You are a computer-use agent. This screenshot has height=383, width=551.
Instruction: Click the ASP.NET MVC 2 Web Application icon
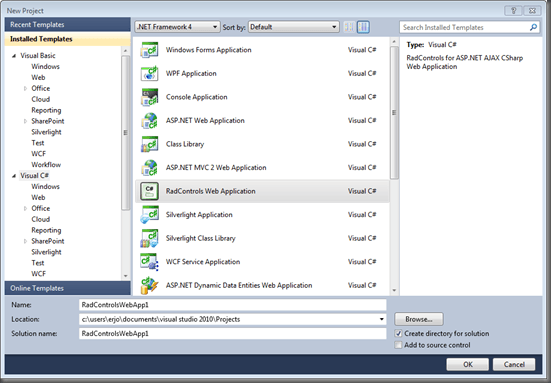[149, 168]
